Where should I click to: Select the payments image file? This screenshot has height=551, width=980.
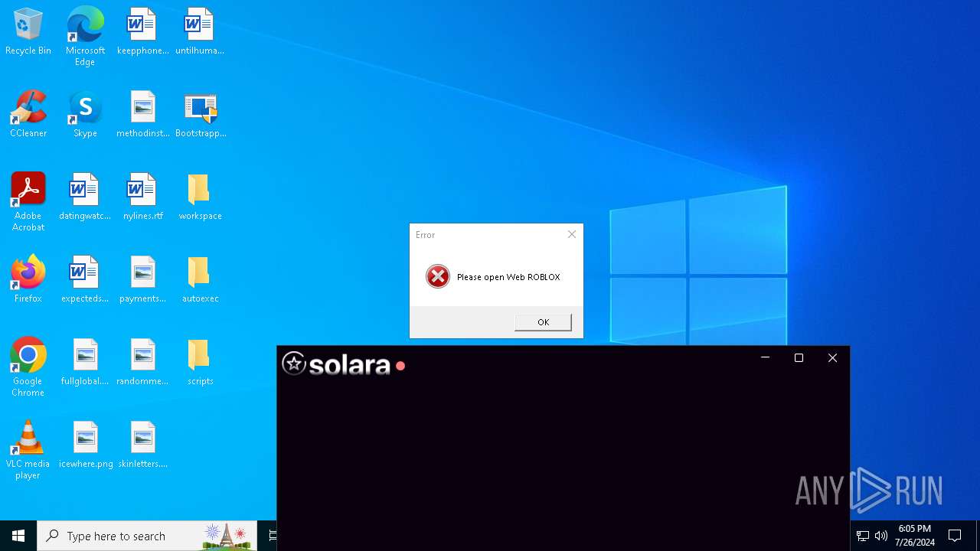142,280
